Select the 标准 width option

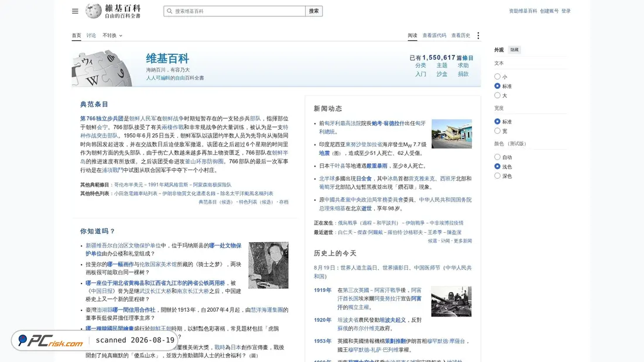(x=498, y=122)
